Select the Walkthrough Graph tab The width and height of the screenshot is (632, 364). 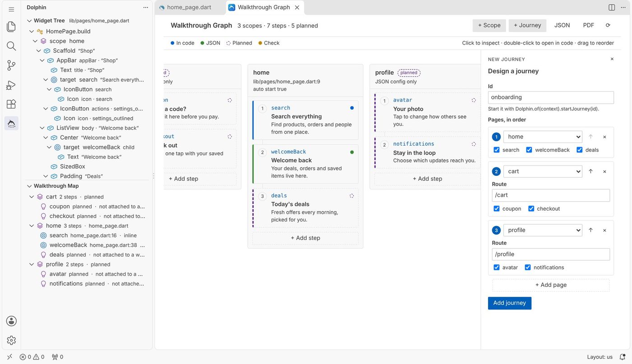coord(264,7)
